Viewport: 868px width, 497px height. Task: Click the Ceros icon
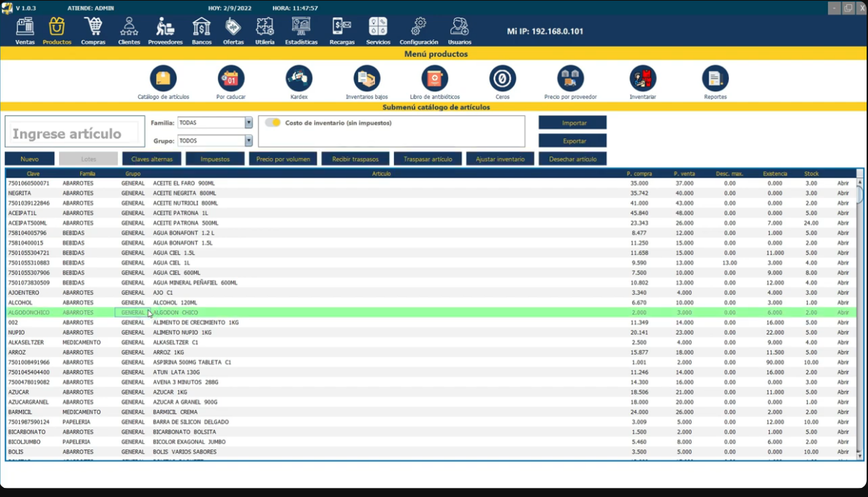(x=502, y=78)
